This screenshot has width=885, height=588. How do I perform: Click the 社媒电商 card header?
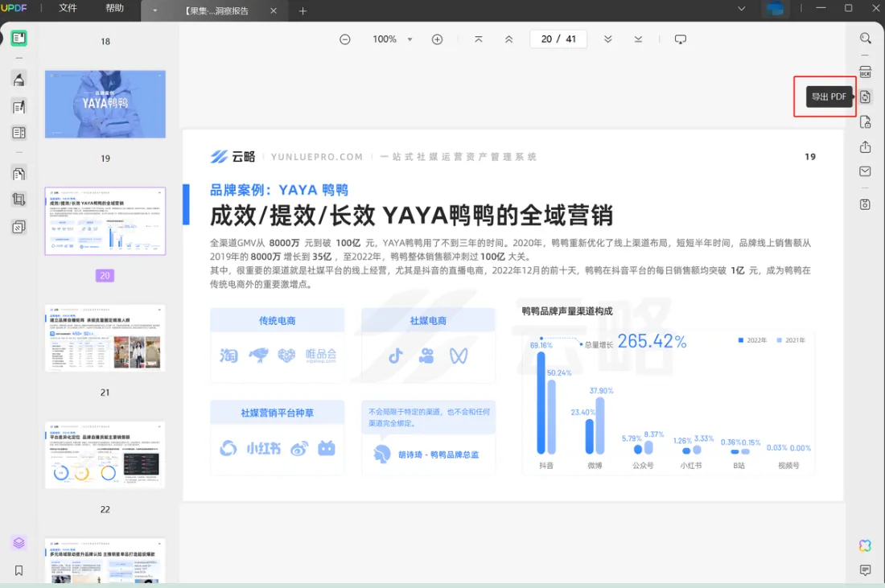pos(428,320)
